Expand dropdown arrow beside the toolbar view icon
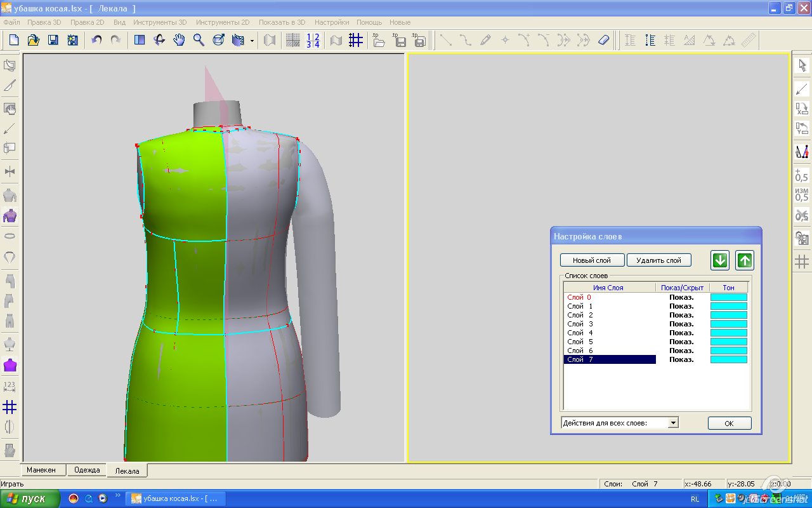Image resolution: width=812 pixels, height=508 pixels. [252, 41]
